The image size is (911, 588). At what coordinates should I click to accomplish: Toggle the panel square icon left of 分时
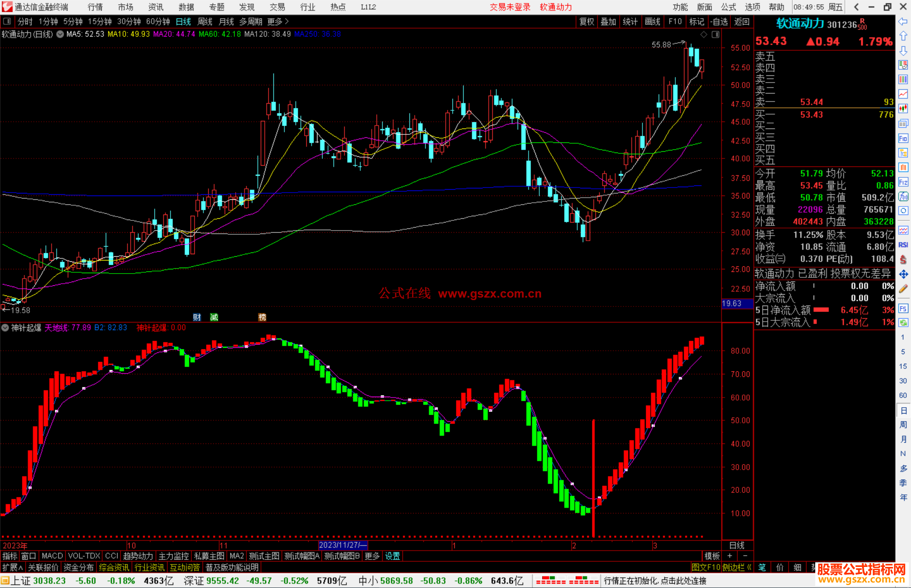point(7,21)
